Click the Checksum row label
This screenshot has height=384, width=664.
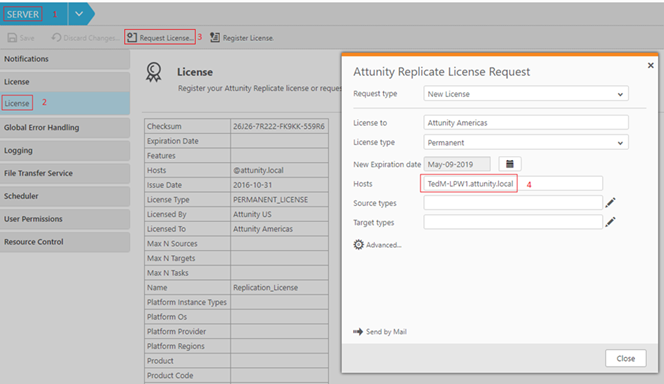pos(164,127)
